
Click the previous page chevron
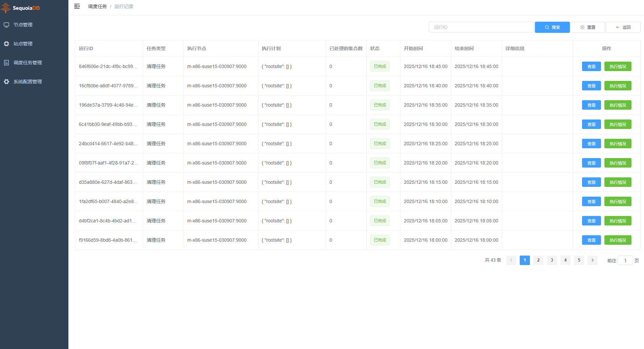511,260
